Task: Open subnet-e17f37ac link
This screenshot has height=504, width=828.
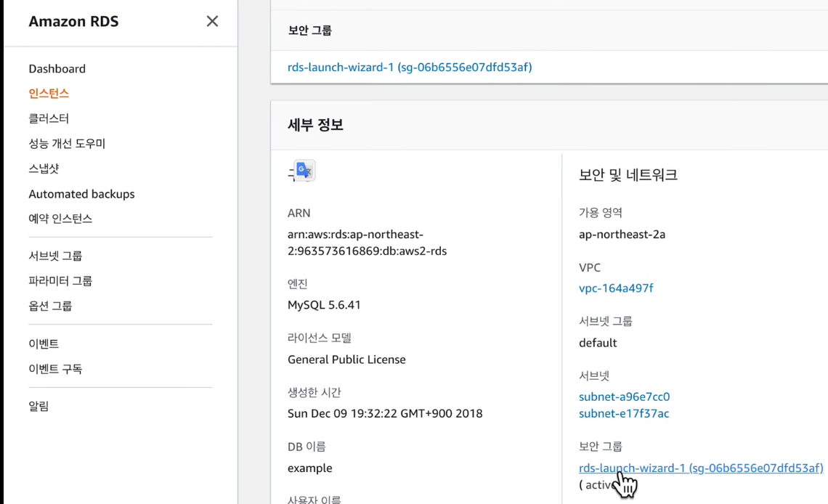Action: click(624, 413)
